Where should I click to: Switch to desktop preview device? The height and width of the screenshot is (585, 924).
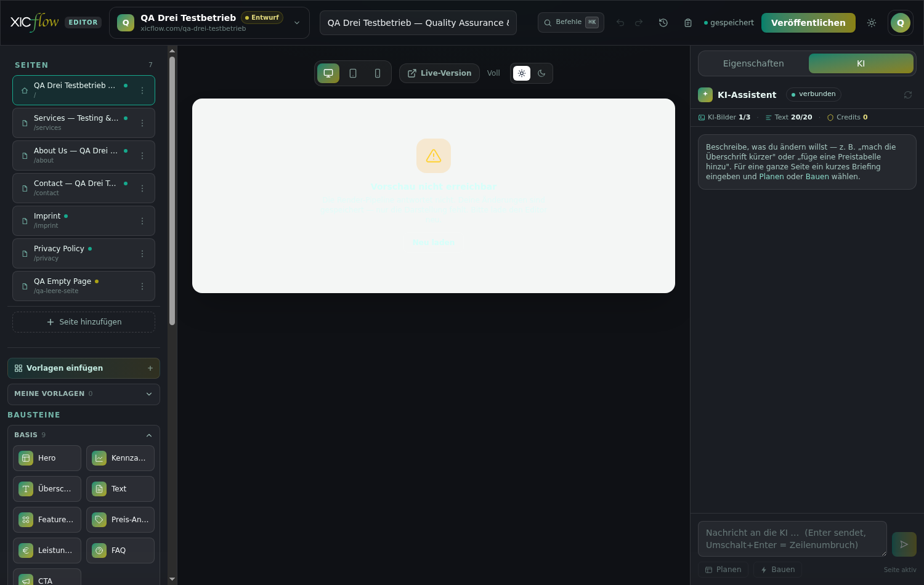pos(328,73)
